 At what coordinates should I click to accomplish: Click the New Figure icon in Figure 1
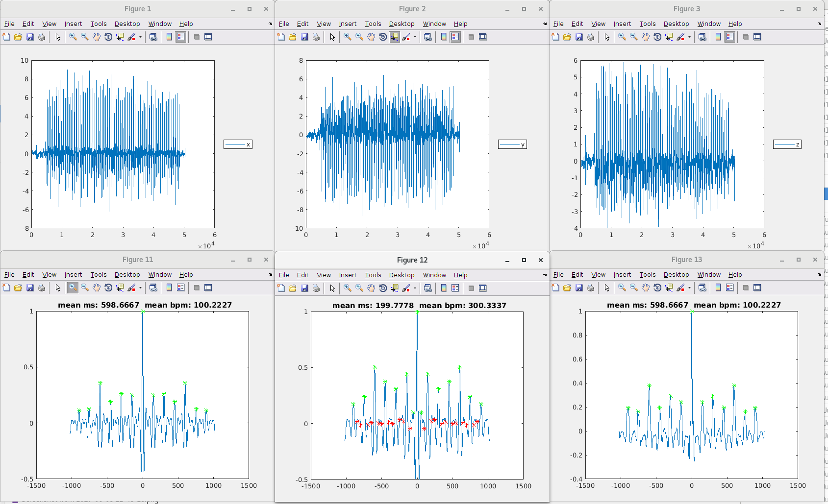pos(6,37)
